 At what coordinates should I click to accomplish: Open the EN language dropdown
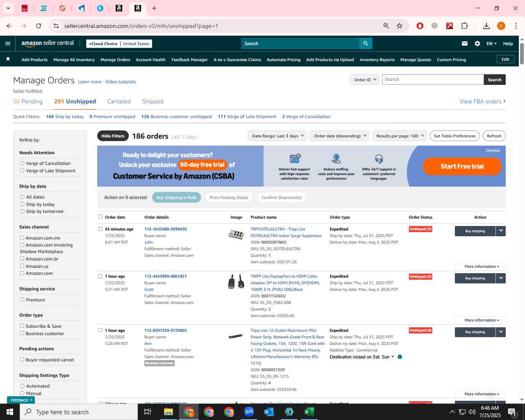coord(491,43)
